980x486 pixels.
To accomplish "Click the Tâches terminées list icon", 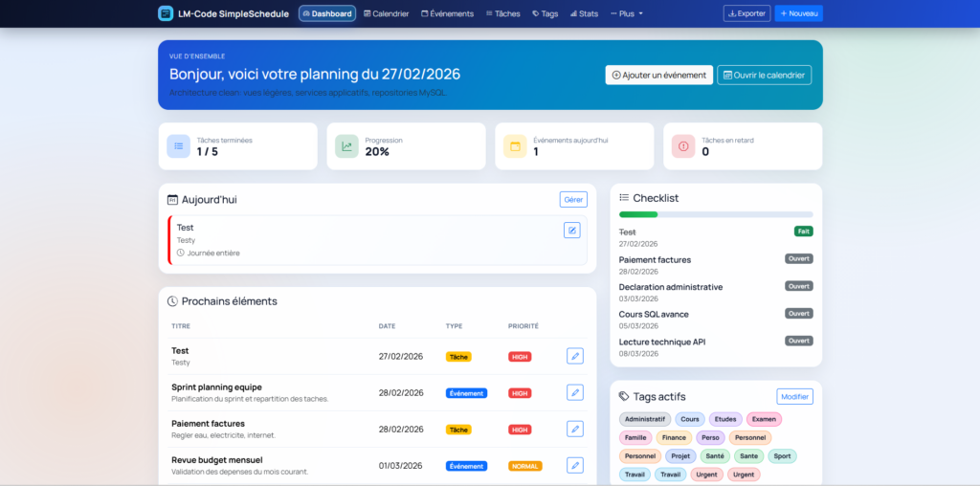I will [178, 146].
